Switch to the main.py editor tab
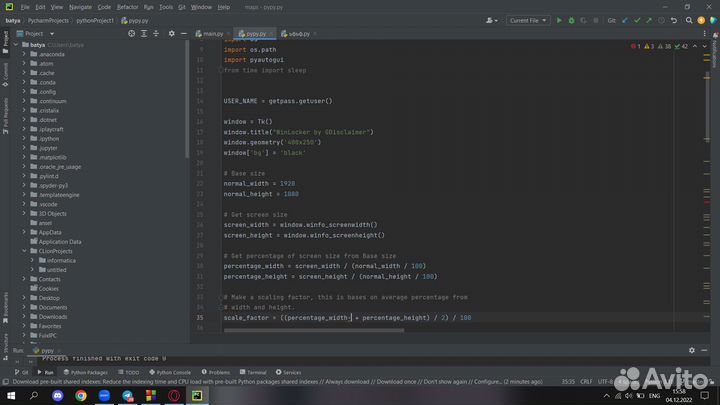 (211, 33)
